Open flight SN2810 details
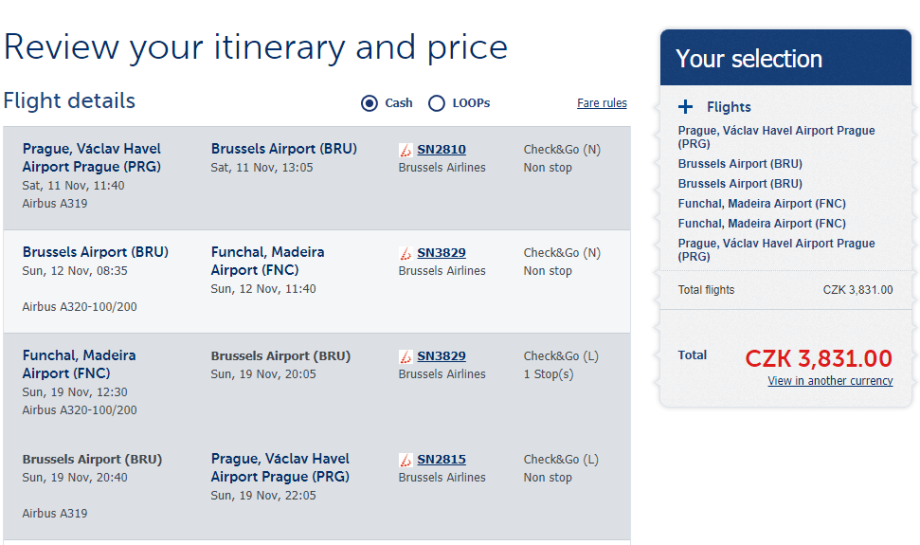Viewport: 920px width, 545px height. point(441,150)
